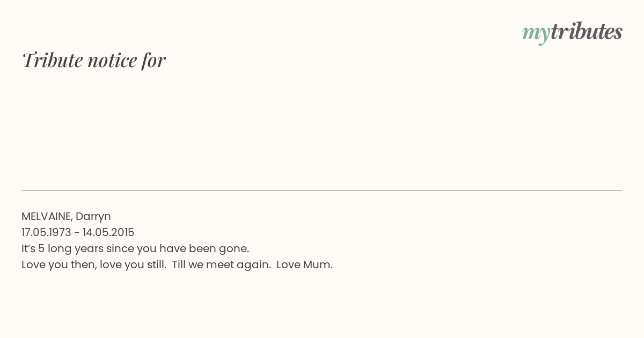Click the first name Darryn
Image resolution: width=644 pixels, height=338 pixels.
point(93,216)
